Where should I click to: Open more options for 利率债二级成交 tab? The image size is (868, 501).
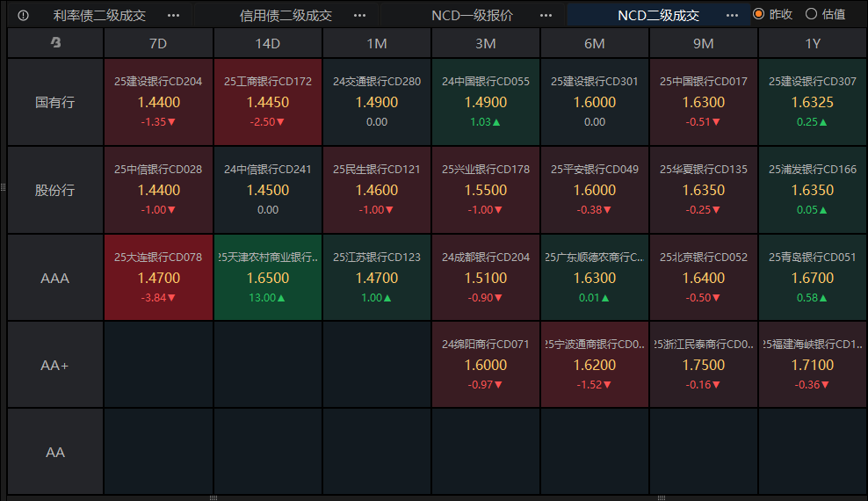coord(173,15)
